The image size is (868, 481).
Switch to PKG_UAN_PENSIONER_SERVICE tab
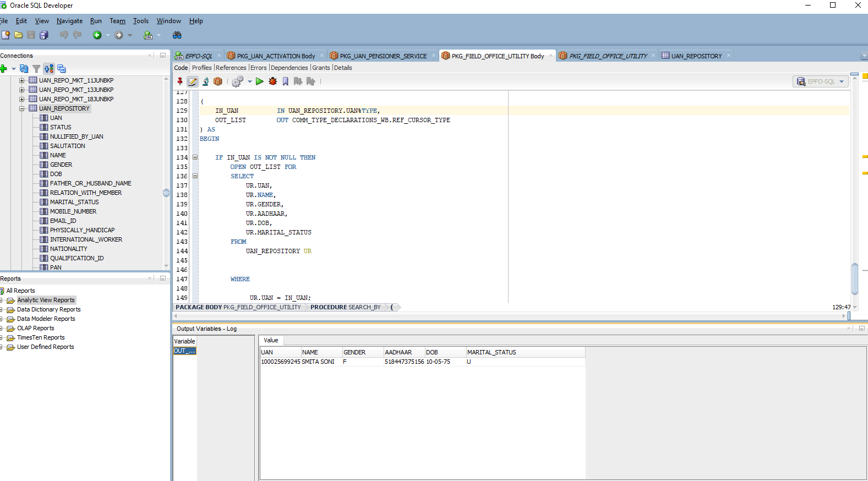click(x=383, y=56)
